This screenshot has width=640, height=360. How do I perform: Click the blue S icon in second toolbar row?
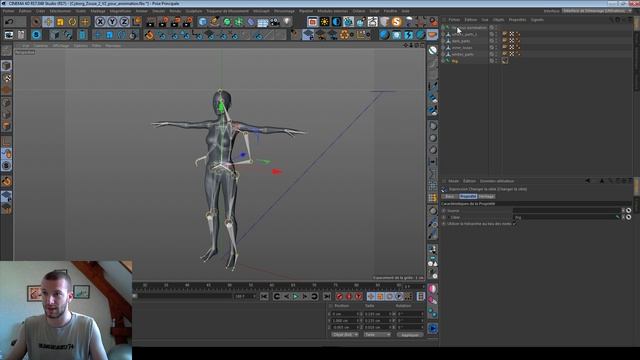[x=36, y=35]
